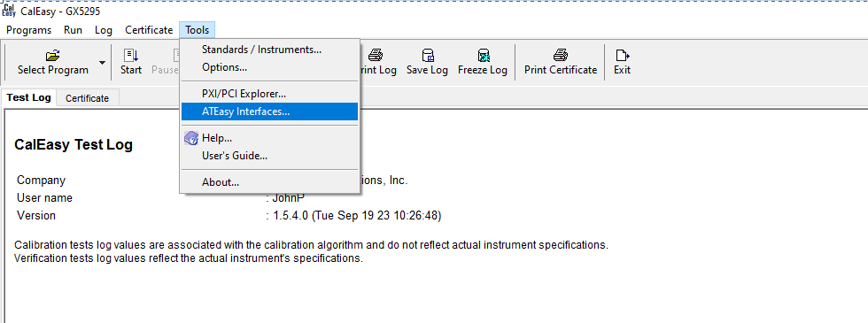Open User's Guide... from Tools menu
The height and width of the screenshot is (323, 868).
click(269, 156)
